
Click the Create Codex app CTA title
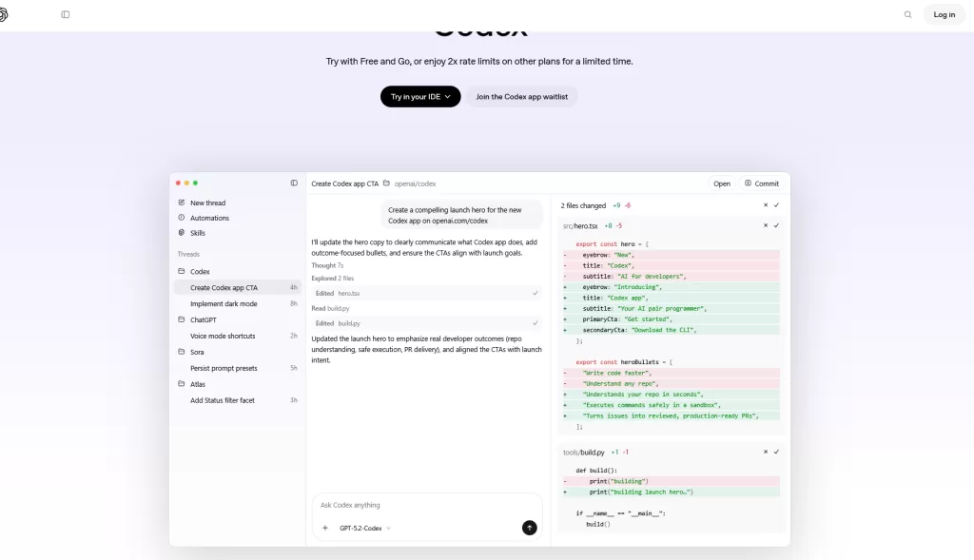coord(344,183)
